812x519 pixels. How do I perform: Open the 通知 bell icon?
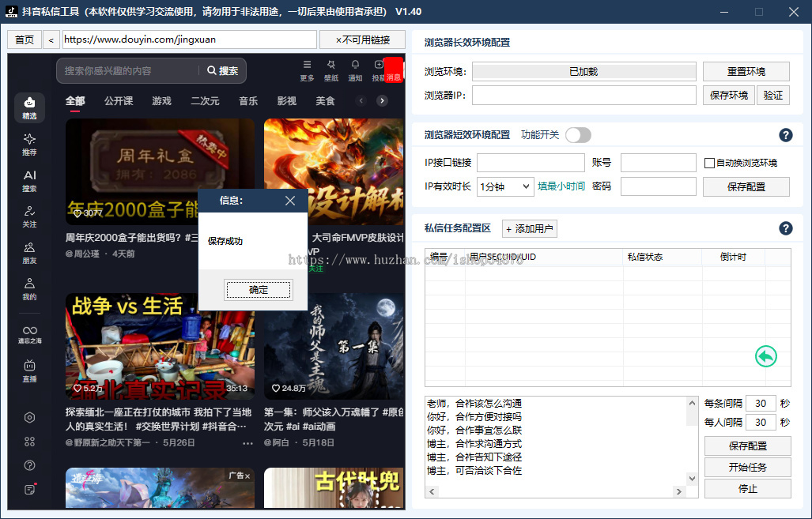[x=355, y=70]
